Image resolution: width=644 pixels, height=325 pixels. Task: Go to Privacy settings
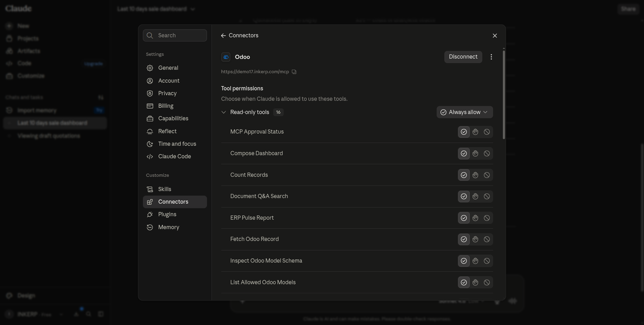(x=175, y=93)
